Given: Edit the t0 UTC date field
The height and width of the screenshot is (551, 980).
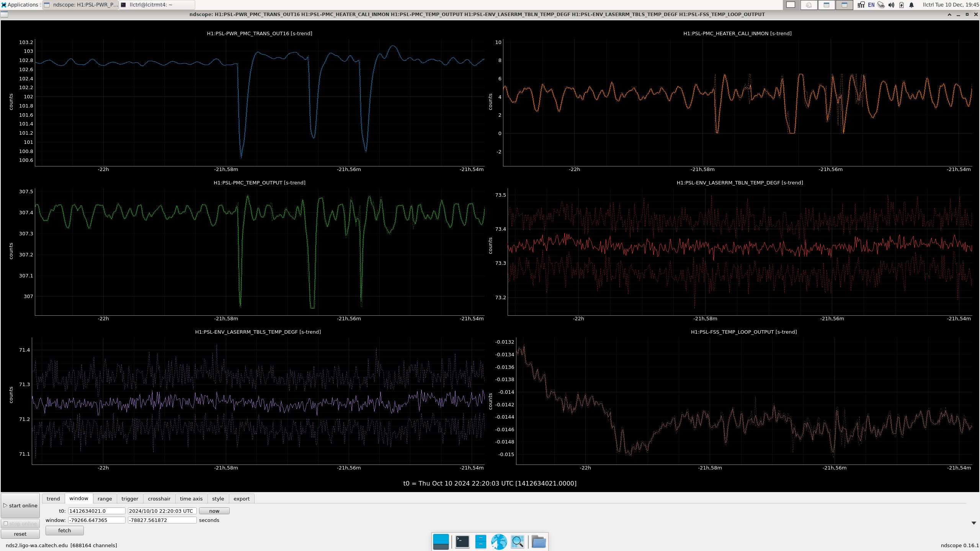Looking at the screenshot, I should click(x=162, y=511).
